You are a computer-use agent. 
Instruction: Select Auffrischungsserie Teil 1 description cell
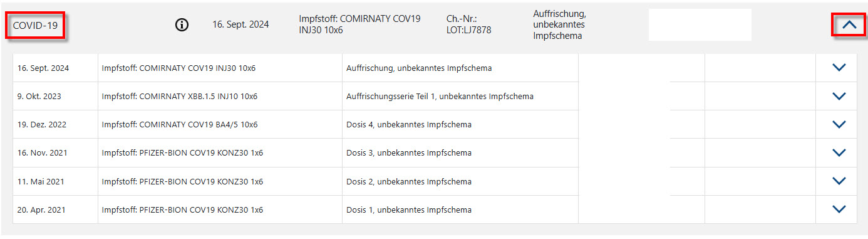(x=460, y=97)
